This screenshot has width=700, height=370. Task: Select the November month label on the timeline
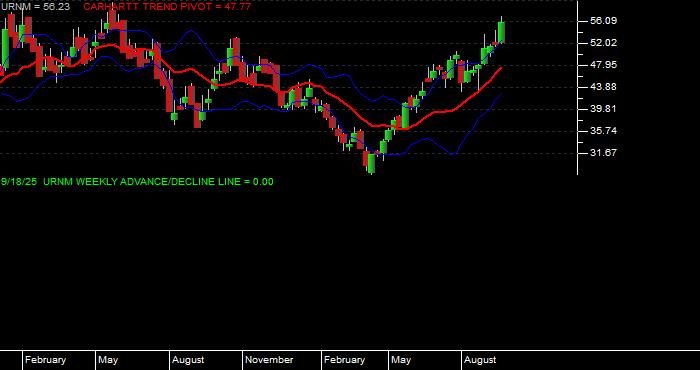(x=269, y=360)
